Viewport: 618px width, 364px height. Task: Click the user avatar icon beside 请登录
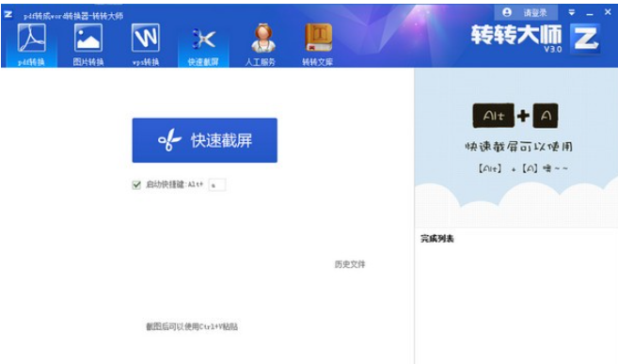pyautogui.click(x=507, y=12)
